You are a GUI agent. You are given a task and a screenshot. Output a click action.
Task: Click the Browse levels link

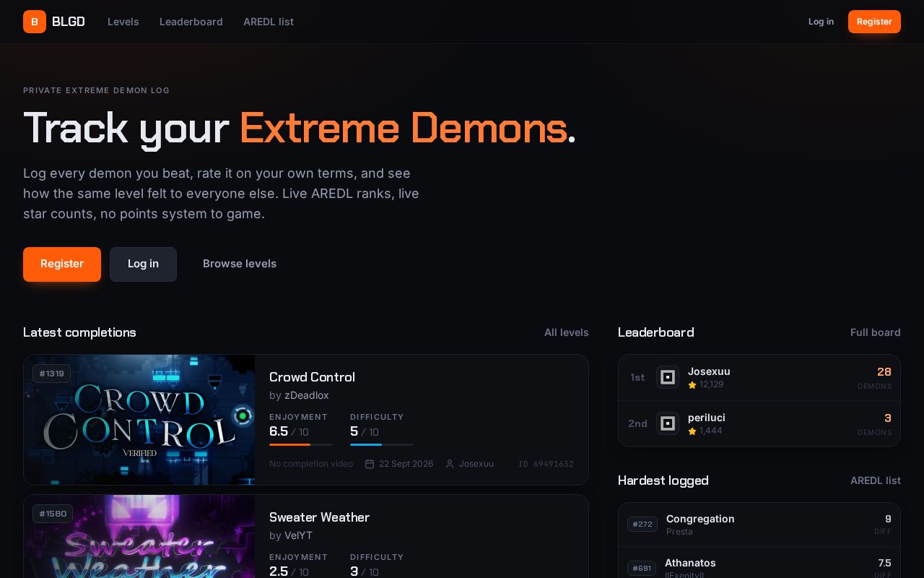[240, 264]
